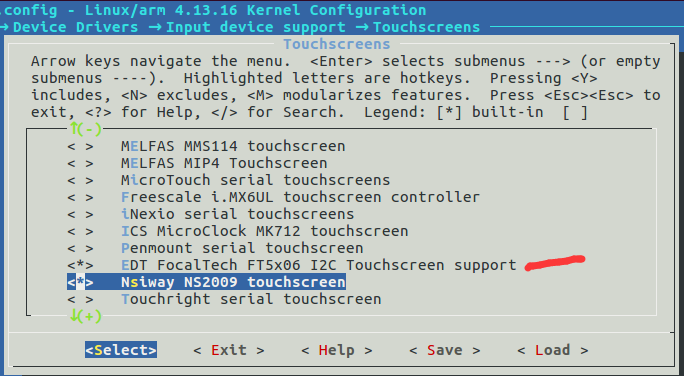Viewport: 684px width, 376px height.
Task: Open Help from the bottom bar
Action: pos(337,350)
